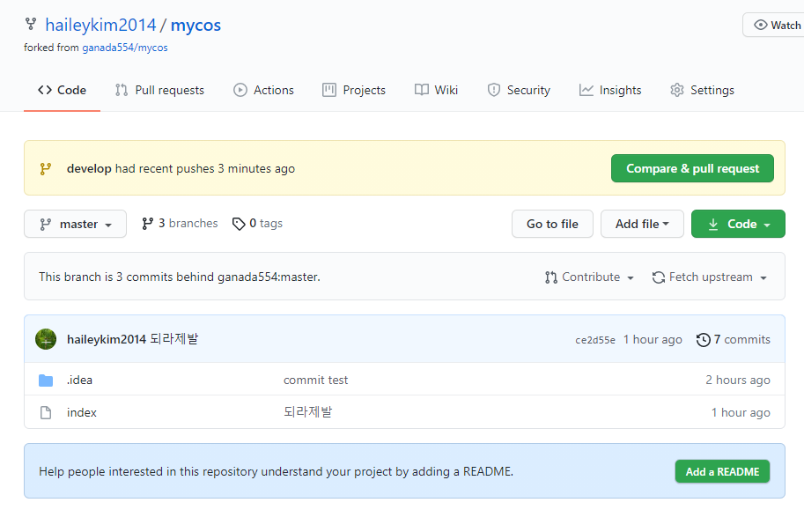Image resolution: width=804 pixels, height=532 pixels.
Task: Open the Wiki tab
Action: pyautogui.click(x=437, y=90)
